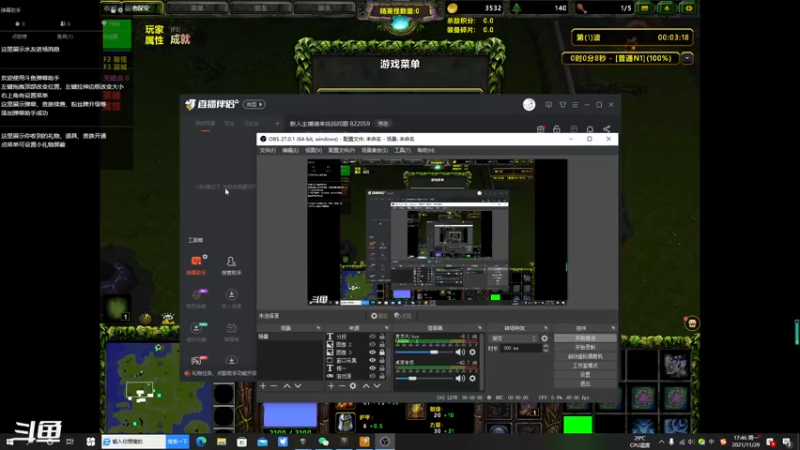
Task: Add a new source with the plus icon
Action: tap(331, 386)
